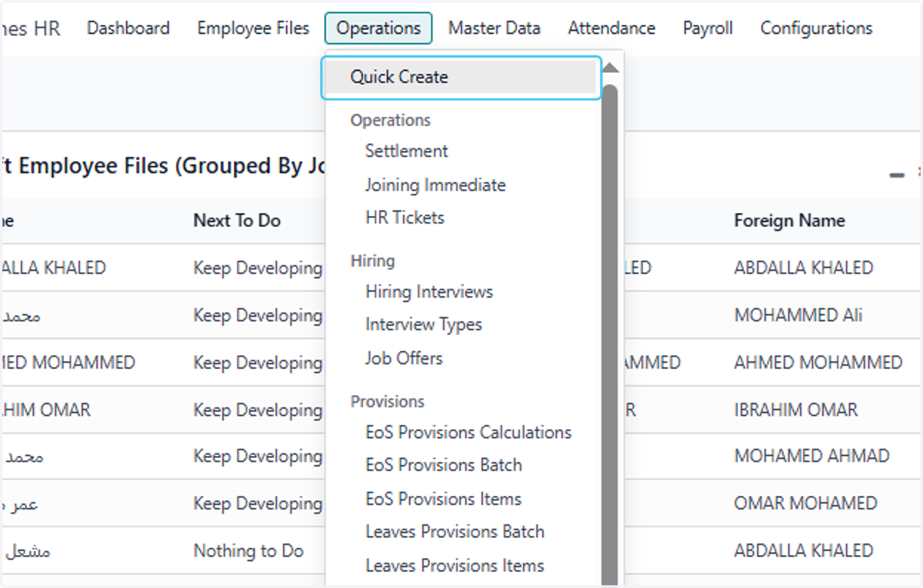
Task: Open EoS Provisions Items
Action: coord(443,500)
